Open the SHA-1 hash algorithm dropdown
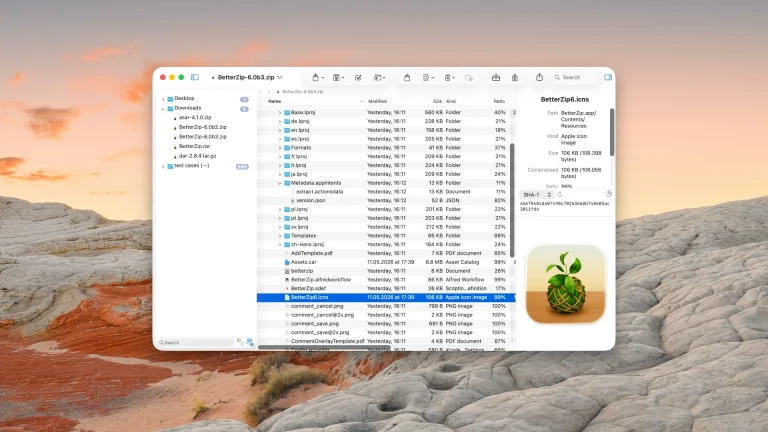The image size is (768, 432). pyautogui.click(x=536, y=194)
